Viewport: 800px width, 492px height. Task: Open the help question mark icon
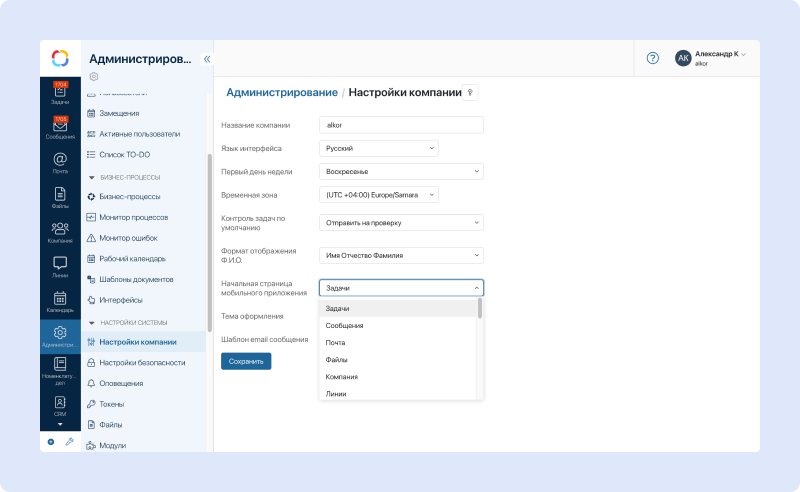point(653,58)
